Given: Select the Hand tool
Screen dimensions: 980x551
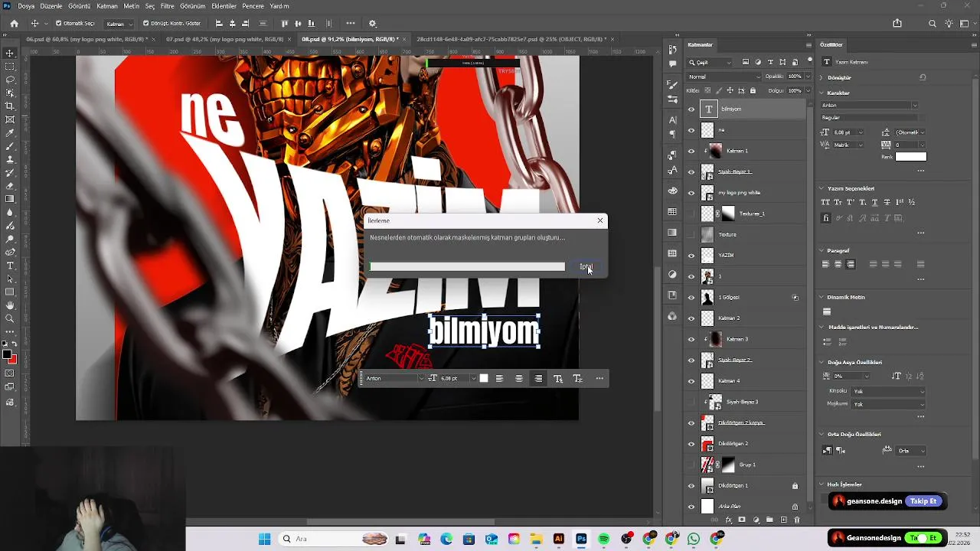Looking at the screenshot, I should (x=10, y=305).
